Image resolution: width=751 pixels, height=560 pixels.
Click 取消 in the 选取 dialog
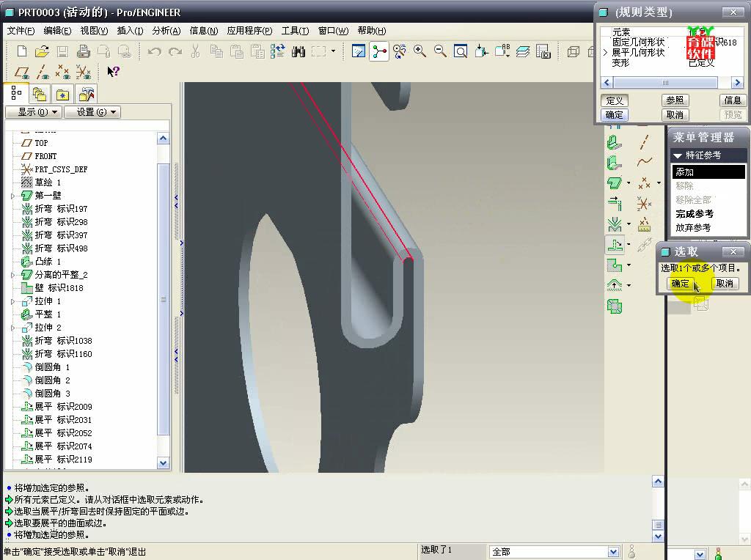tap(725, 284)
